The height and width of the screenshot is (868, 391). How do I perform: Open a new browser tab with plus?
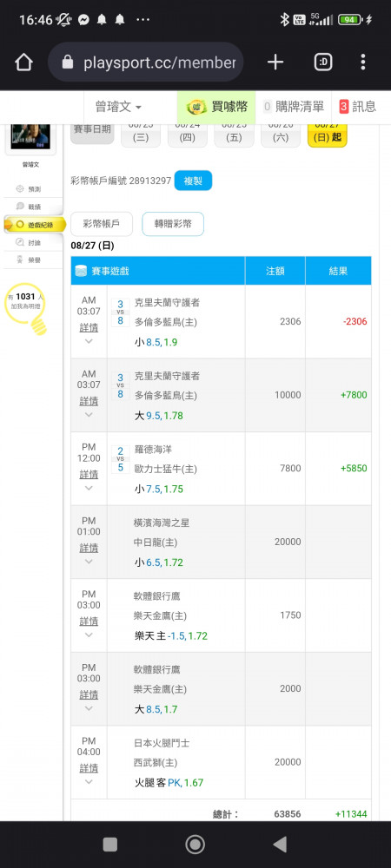[275, 62]
